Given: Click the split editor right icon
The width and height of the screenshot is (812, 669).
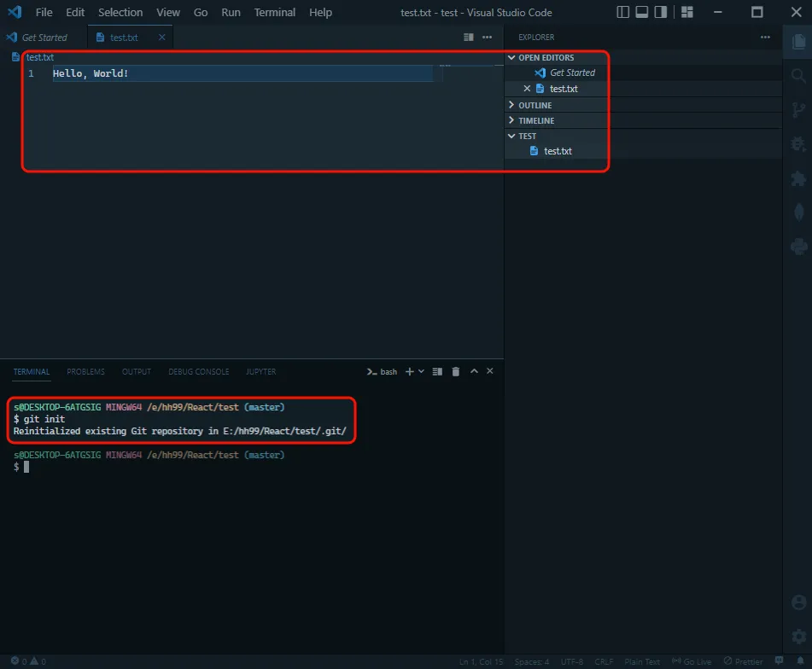Looking at the screenshot, I should coord(468,38).
